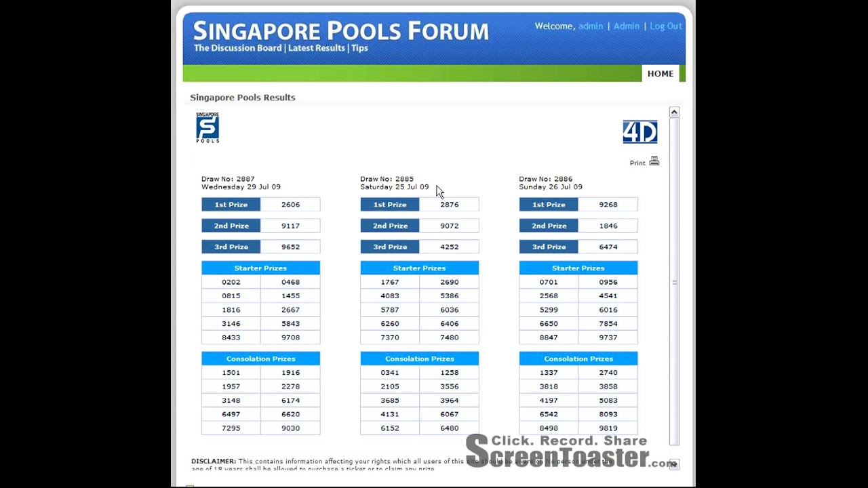Screen dimensions: 868x488
Task: Click the results frame scroll-down arrow
Action: [x=674, y=464]
